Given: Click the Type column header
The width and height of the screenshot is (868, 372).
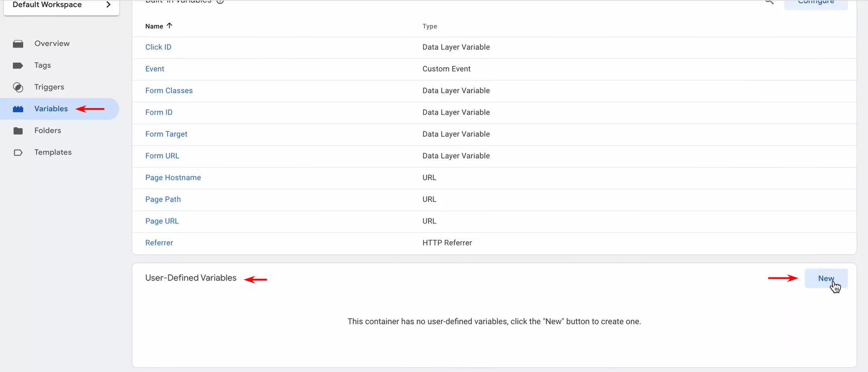Looking at the screenshot, I should 429,26.
